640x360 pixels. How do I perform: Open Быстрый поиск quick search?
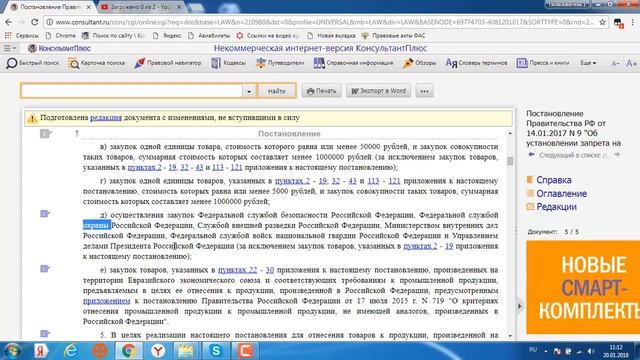coord(33,63)
